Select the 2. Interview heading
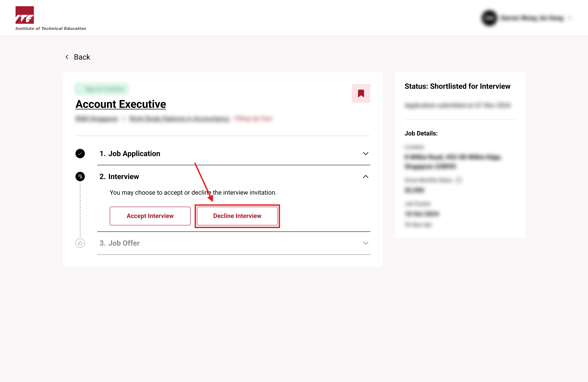Screen dimensions: 588x382 coord(119,176)
